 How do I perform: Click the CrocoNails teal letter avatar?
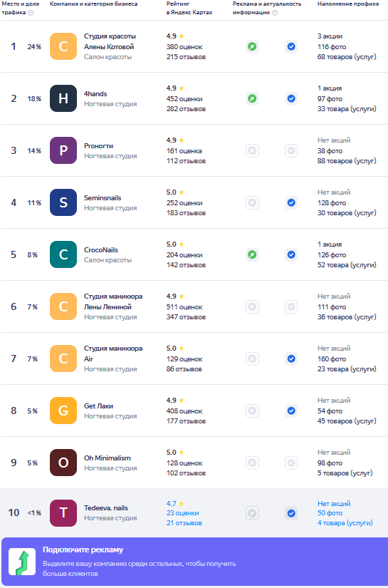click(63, 254)
